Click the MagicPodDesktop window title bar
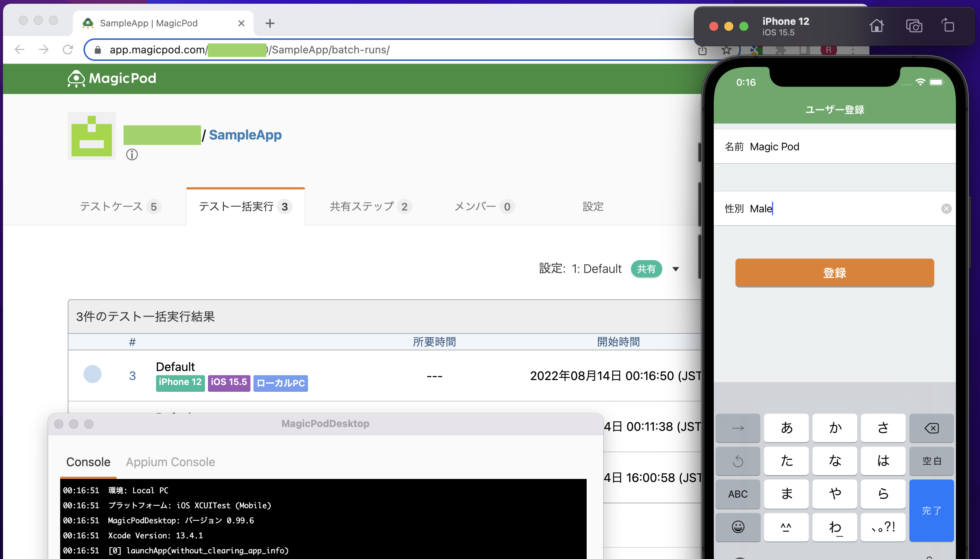The height and width of the screenshot is (559, 980). click(x=325, y=423)
